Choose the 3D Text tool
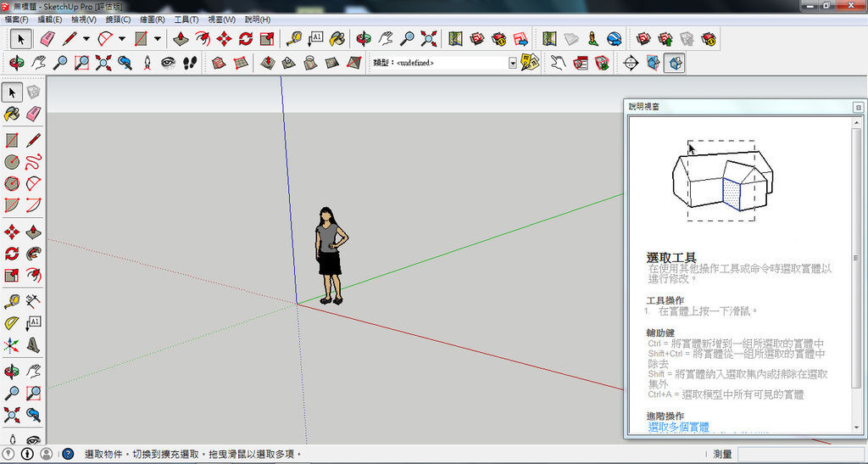Screen dimensions: 868x464 tap(33, 345)
